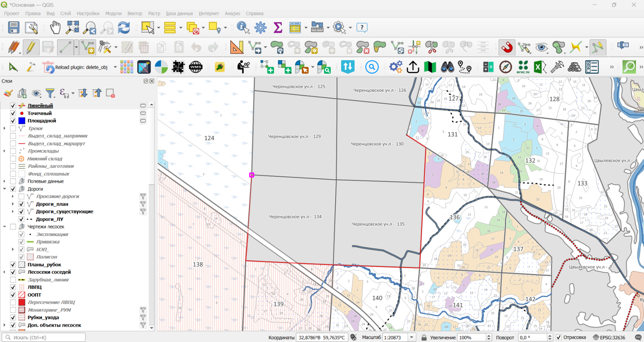
Task: Open the Statistical Summary sigma tool
Action: coord(278,28)
